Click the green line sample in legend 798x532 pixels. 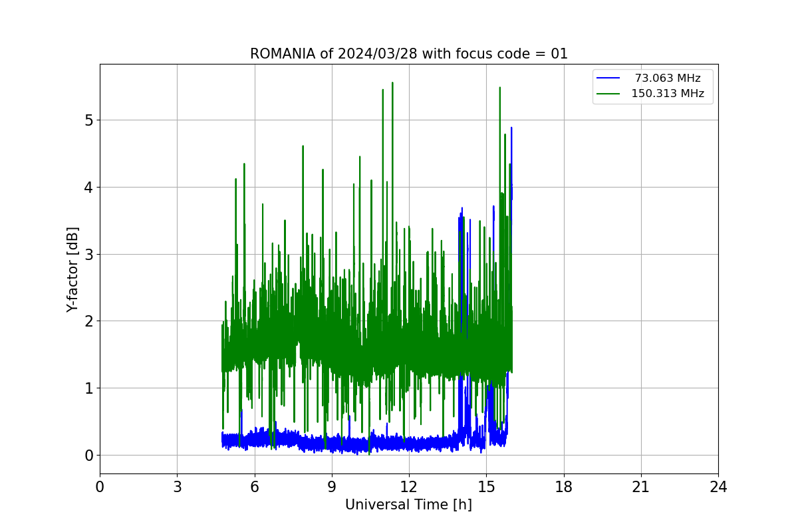pyautogui.click(x=608, y=94)
